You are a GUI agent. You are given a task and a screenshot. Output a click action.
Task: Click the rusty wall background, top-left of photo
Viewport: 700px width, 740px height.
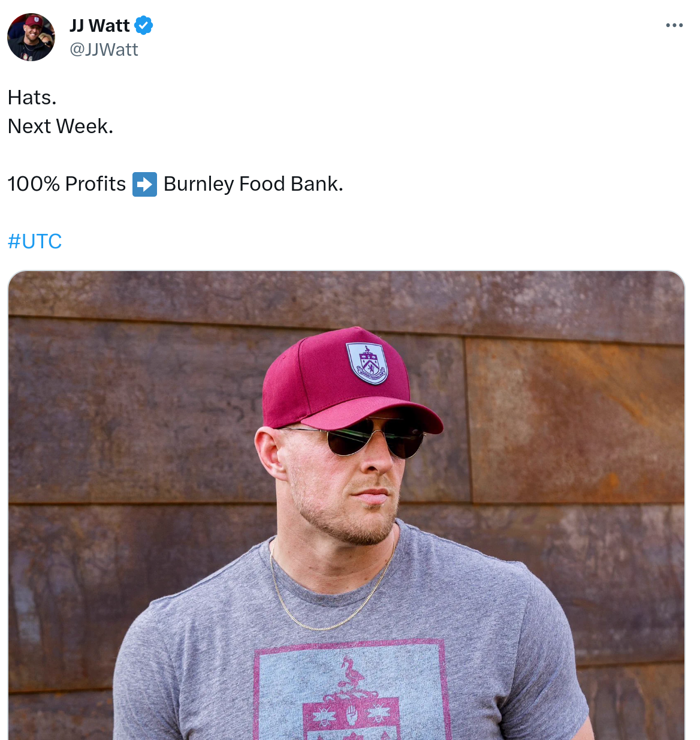pyautogui.click(x=90, y=348)
